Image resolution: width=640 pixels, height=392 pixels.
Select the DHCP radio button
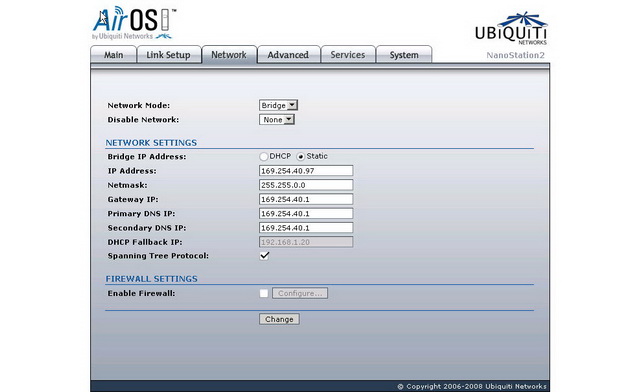tap(264, 156)
